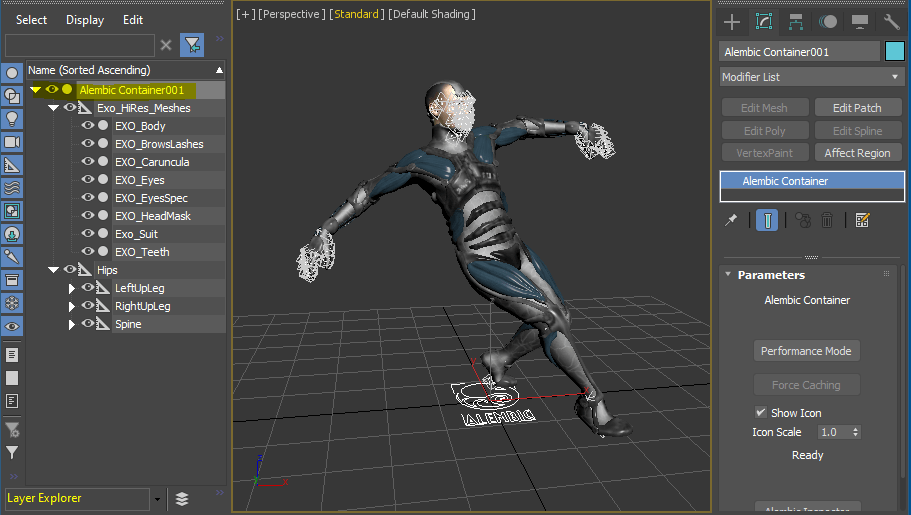Hide EXO_EyesSpec with its eye icon

[88, 198]
